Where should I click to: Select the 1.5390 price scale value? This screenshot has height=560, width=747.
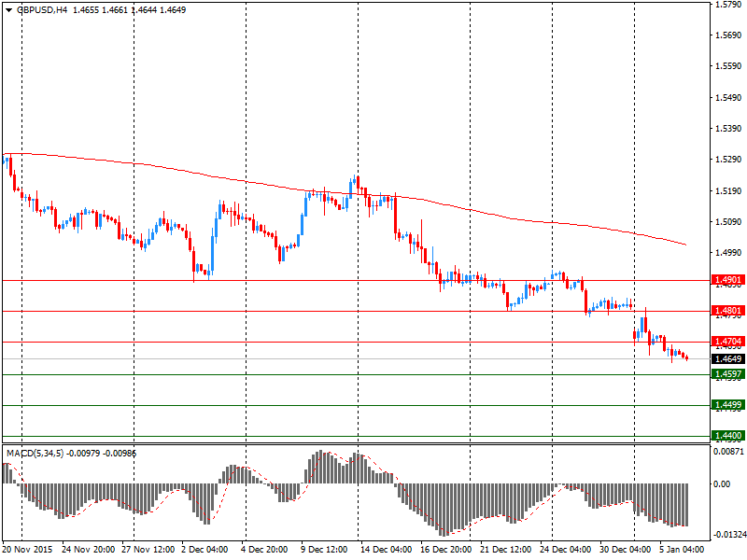(x=728, y=129)
